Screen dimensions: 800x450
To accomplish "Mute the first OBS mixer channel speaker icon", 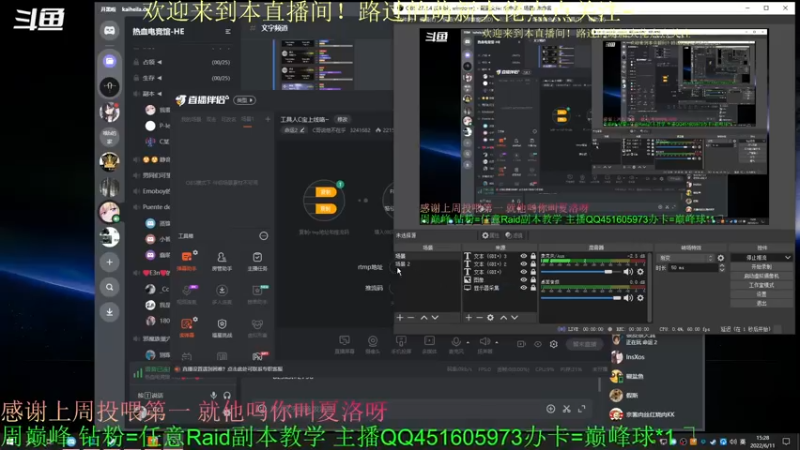I will pos(628,272).
